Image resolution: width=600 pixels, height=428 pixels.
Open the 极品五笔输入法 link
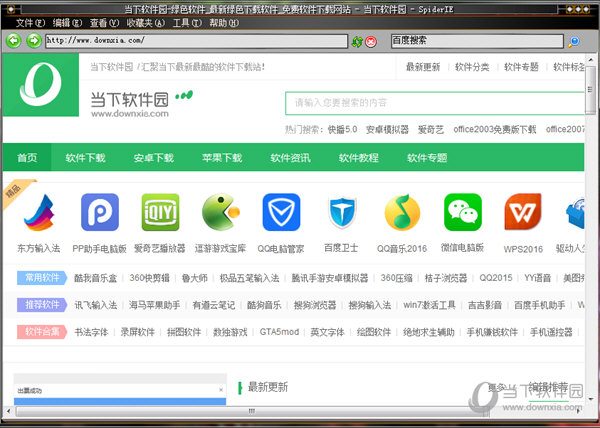coord(249,278)
